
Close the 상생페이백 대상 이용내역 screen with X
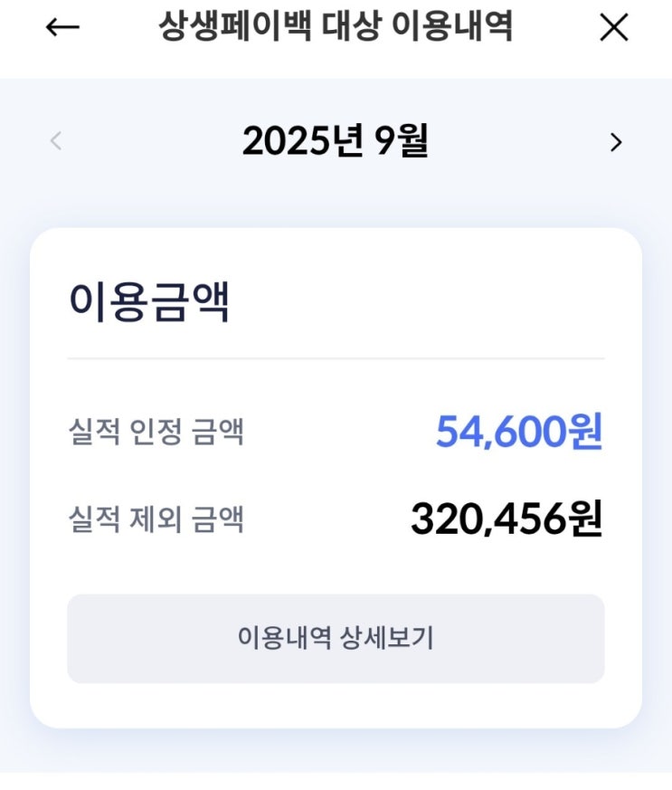point(614,28)
